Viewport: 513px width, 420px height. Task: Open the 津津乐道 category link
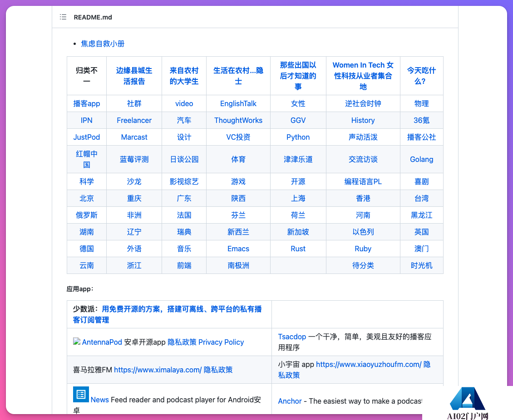[298, 159]
